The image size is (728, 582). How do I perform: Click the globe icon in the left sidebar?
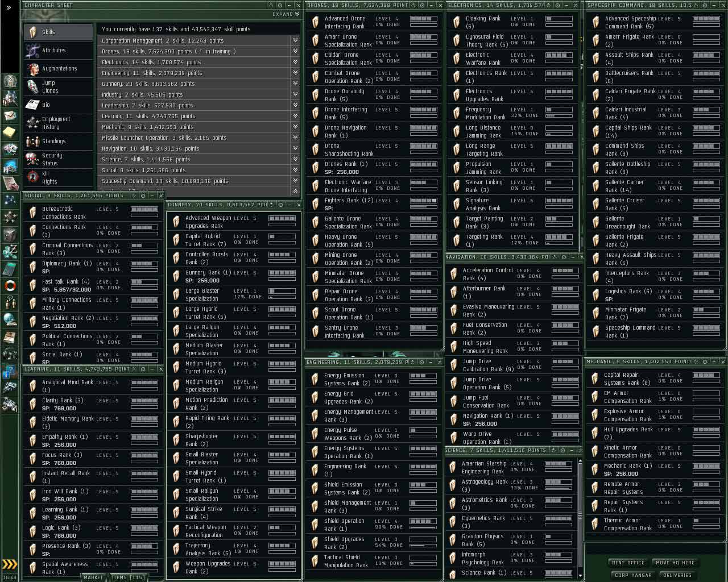pyautogui.click(x=10, y=319)
